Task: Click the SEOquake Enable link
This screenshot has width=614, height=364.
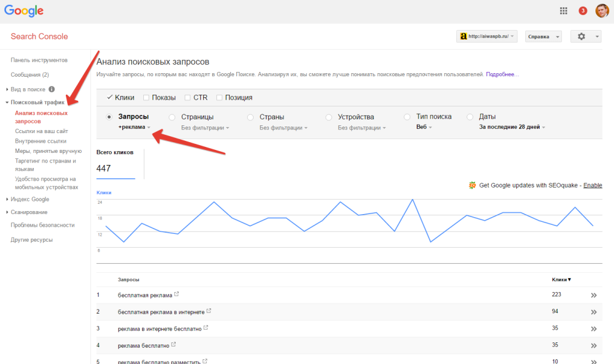Action: point(592,185)
